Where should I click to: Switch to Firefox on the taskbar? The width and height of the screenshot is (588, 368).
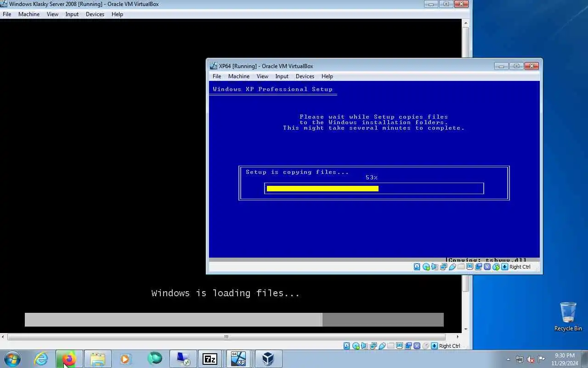[x=69, y=359]
